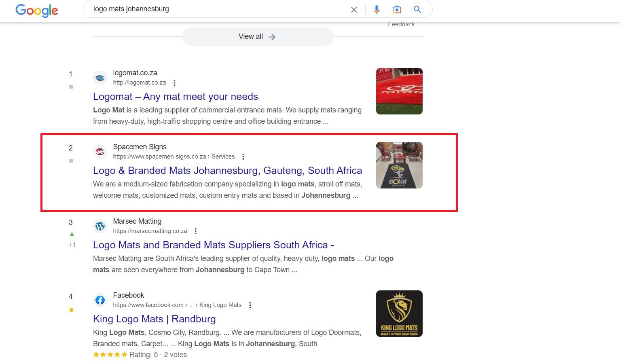Open the options menu for Marsec Matting result
The image size is (620, 364).
click(x=195, y=231)
